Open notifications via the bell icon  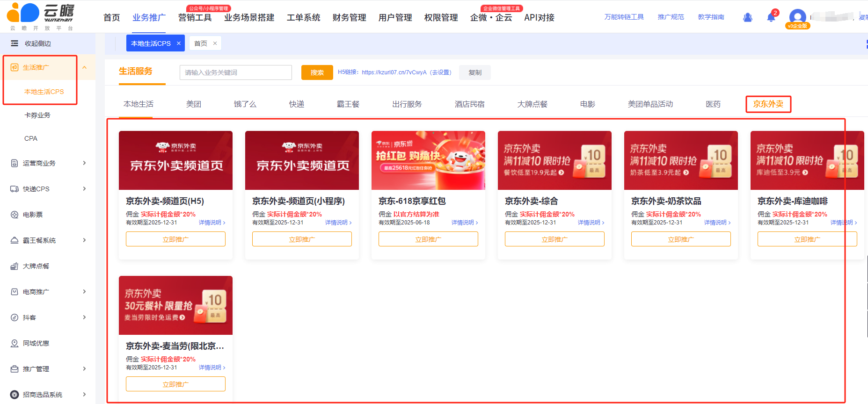(x=771, y=17)
